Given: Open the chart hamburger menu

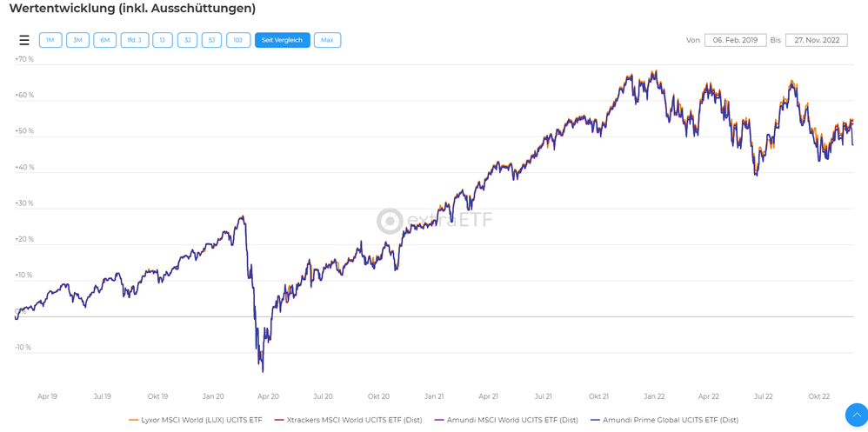Looking at the screenshot, I should [24, 40].
